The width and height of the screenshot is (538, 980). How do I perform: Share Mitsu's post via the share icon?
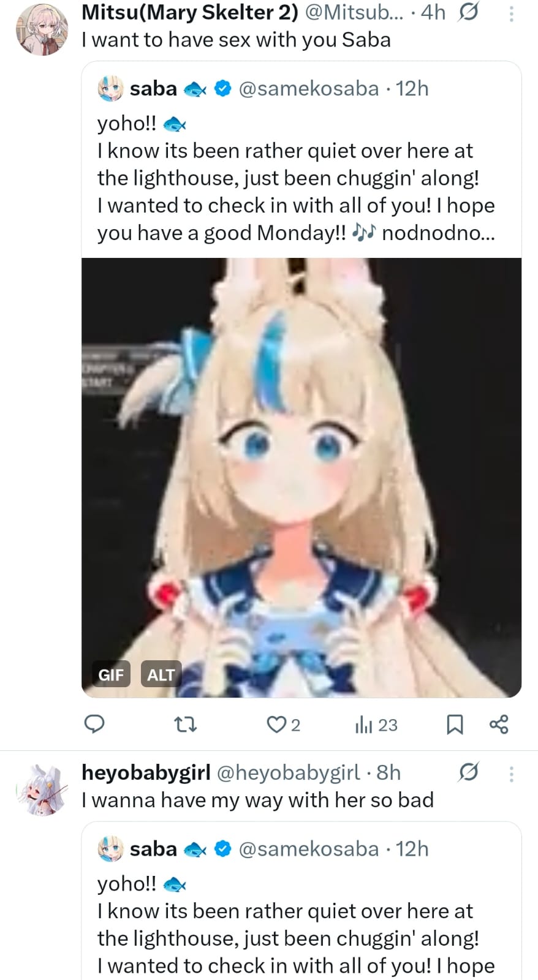[x=499, y=724]
